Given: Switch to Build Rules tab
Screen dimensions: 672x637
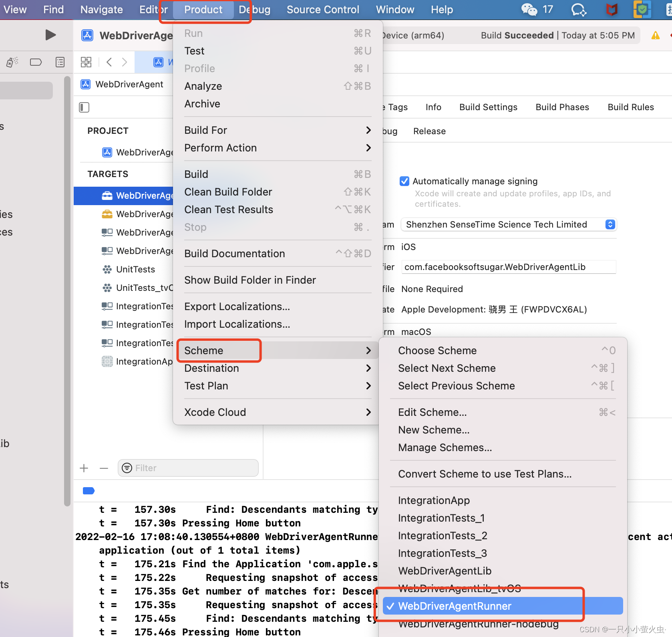Looking at the screenshot, I should [x=631, y=107].
